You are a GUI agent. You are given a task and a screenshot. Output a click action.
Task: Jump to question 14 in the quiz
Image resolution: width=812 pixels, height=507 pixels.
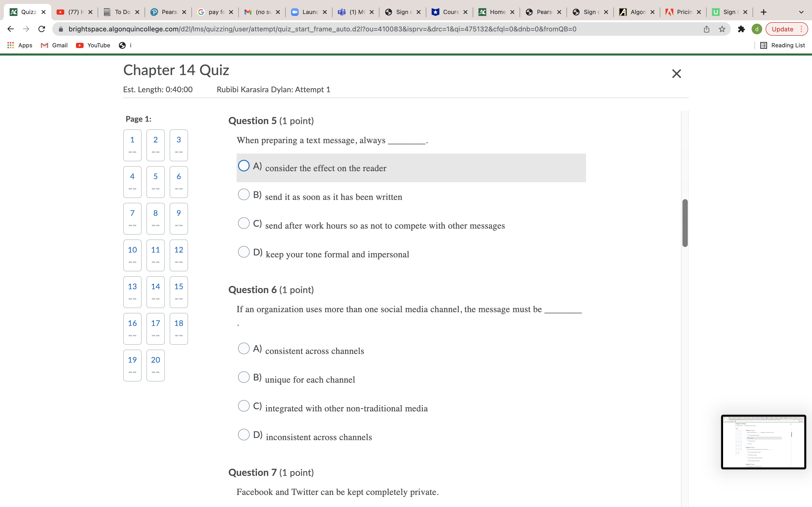[x=155, y=292]
